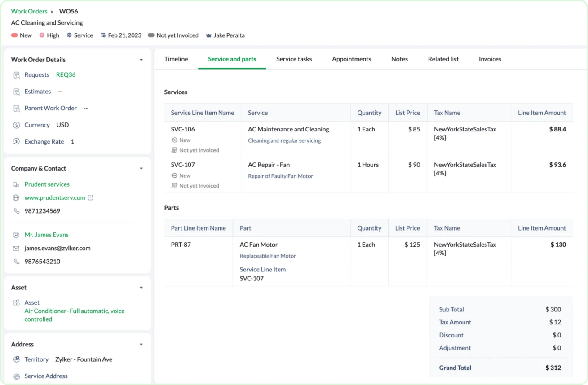Open the Invoices tab
Viewport: 588px width, 385px height.
point(490,59)
